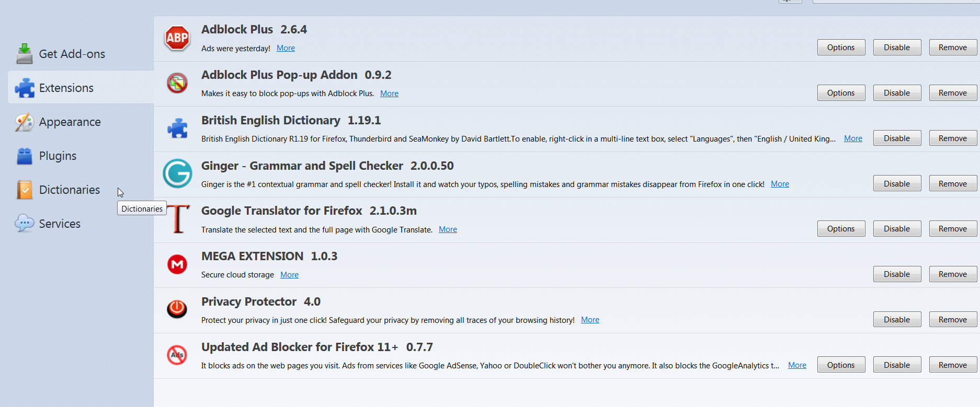This screenshot has width=980, height=407.
Task: Open the Get Add-ons section
Action: pos(72,54)
